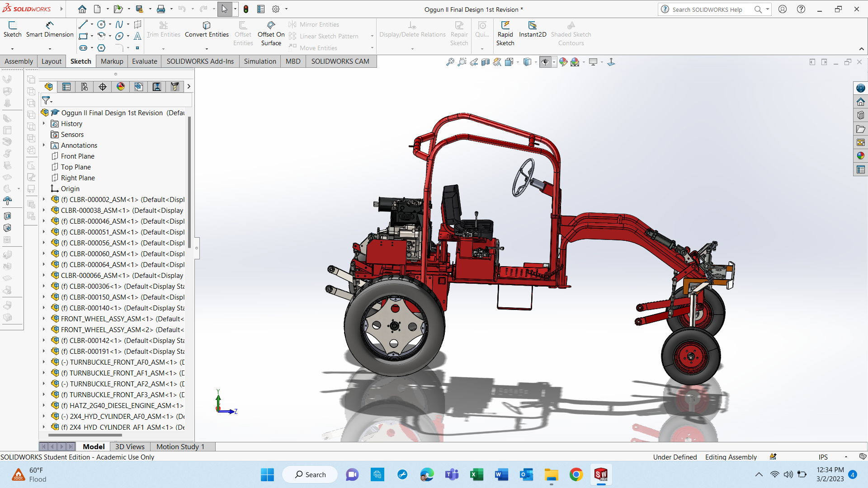Expand the History tree node
868x488 pixels.
coord(43,123)
